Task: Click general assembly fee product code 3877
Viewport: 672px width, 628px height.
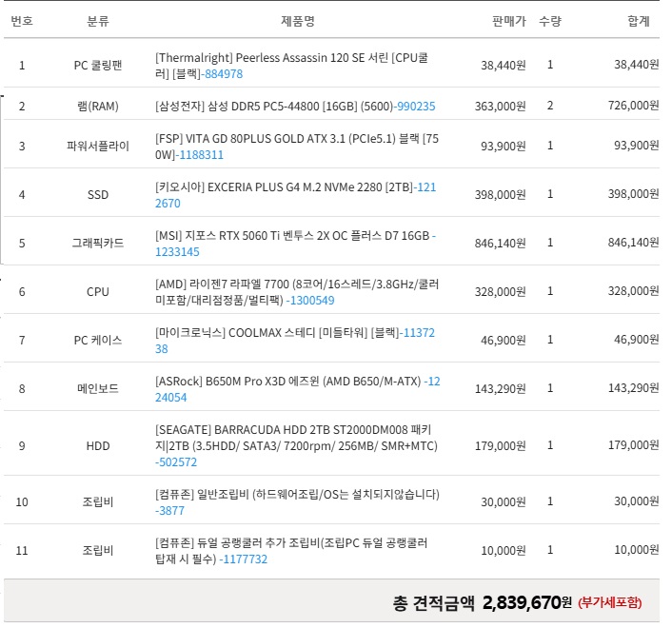Action: pos(169,510)
